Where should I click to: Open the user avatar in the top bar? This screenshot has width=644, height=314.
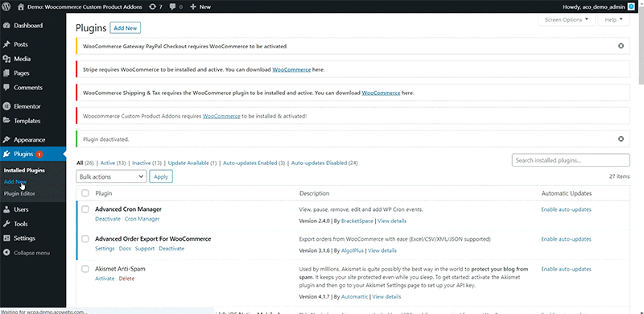631,7
